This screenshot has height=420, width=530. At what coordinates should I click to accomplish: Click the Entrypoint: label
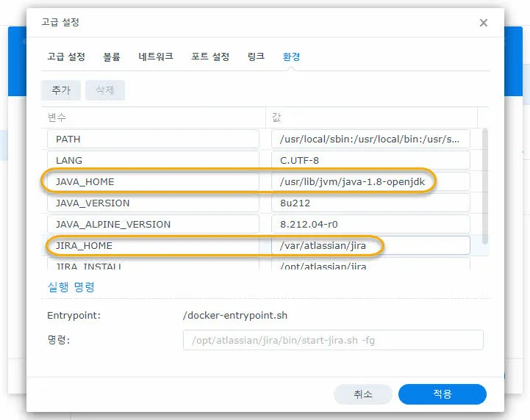click(74, 315)
